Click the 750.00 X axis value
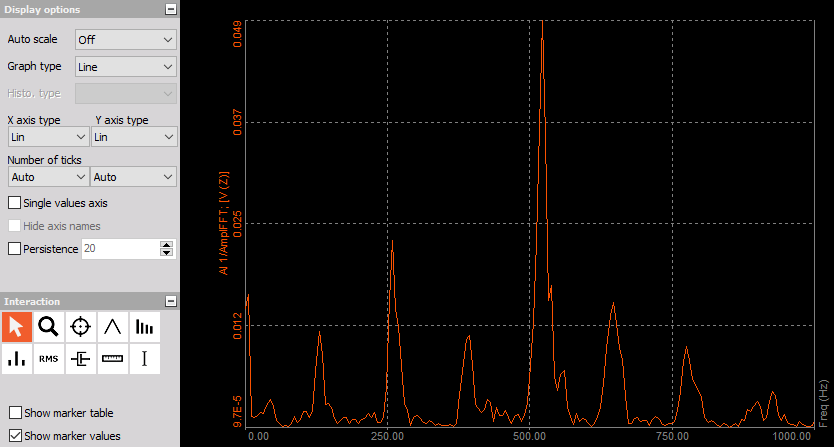Viewport: 834px width, 447px height. click(672, 436)
